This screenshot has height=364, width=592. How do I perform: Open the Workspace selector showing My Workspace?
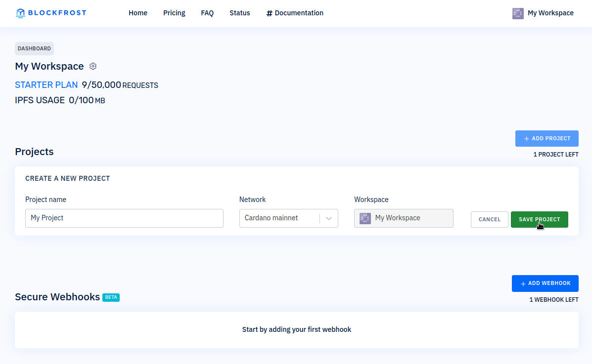pyautogui.click(x=404, y=218)
